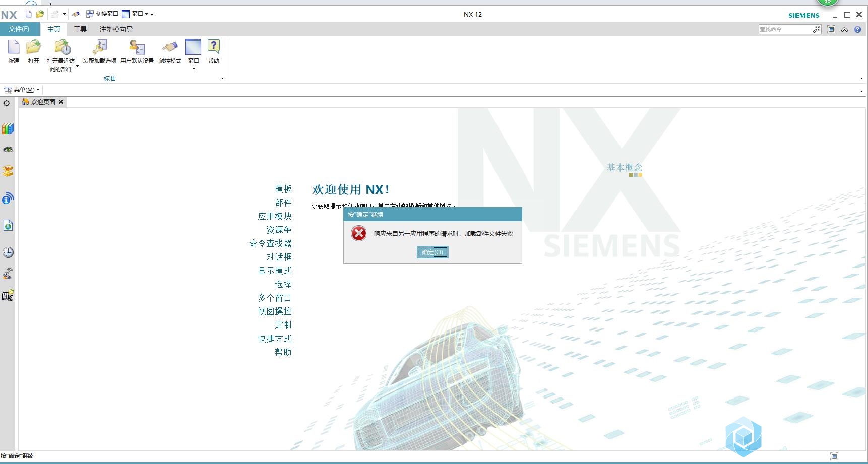Click the blue help icon at top right
Viewport: 868px width, 464px height.
[x=858, y=30]
